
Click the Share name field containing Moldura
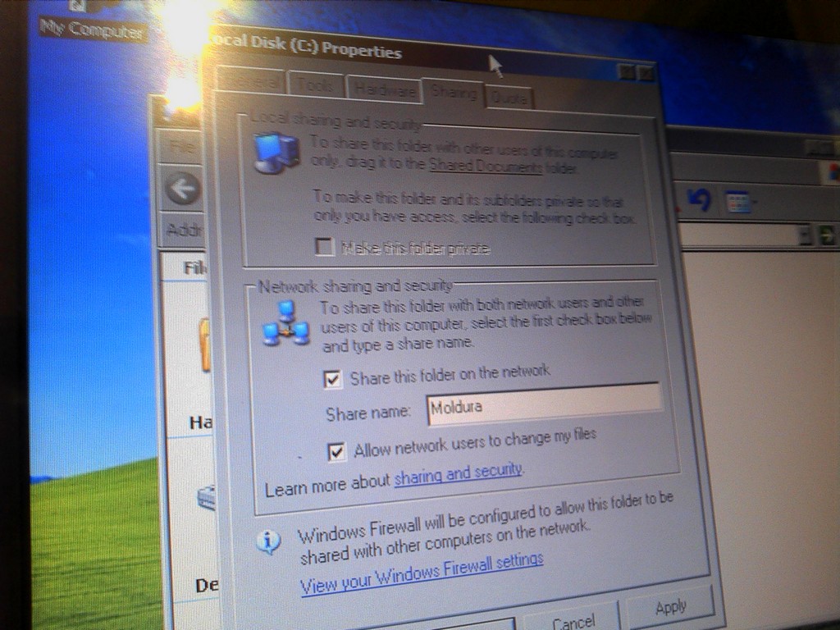(x=545, y=404)
